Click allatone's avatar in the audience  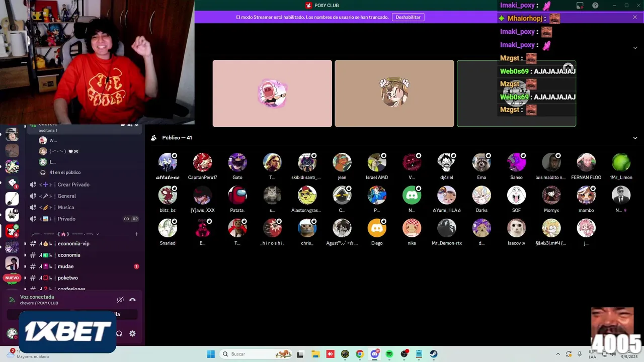(x=168, y=162)
